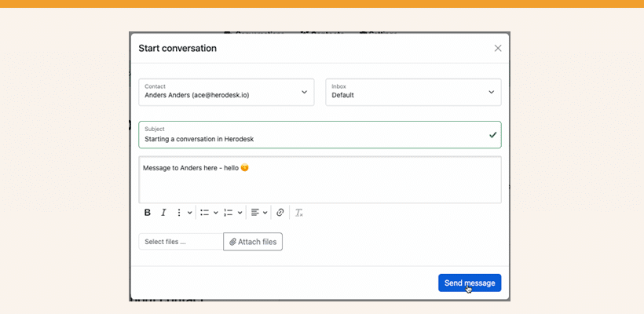
Task: Click the Select files field
Action: coord(181,242)
